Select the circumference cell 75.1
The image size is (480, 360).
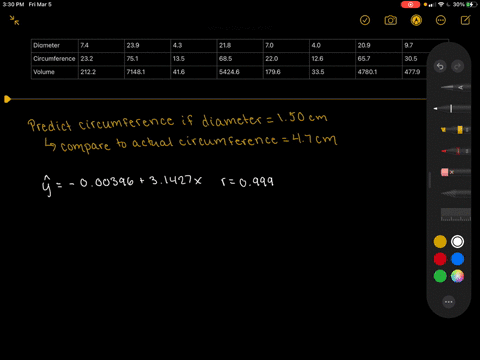pyautogui.click(x=148, y=59)
